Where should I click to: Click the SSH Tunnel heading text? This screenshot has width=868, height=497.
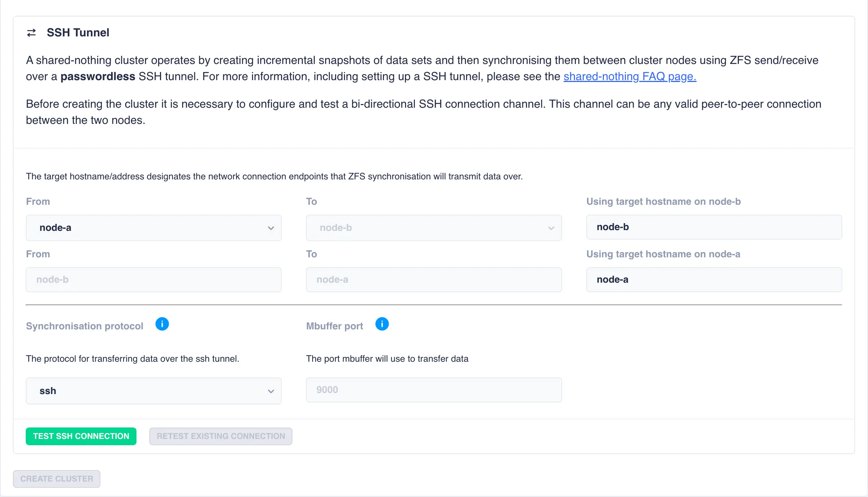coord(78,33)
